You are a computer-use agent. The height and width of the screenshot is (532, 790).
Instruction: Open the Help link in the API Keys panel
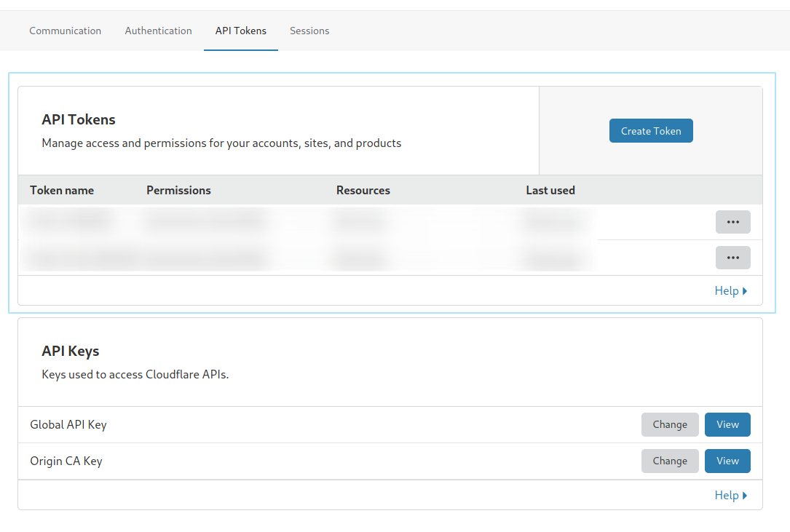point(730,495)
